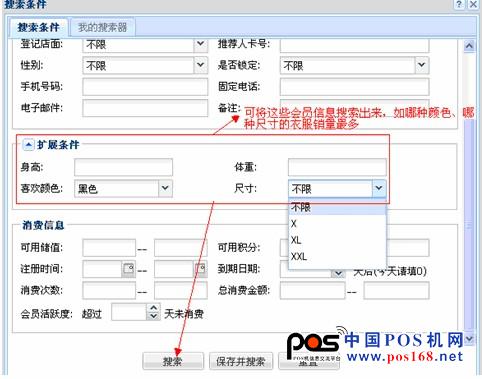The height and width of the screenshot is (379, 482).
Task: Open the 喜欢颜色 dropdown arrow
Action: click(x=165, y=188)
